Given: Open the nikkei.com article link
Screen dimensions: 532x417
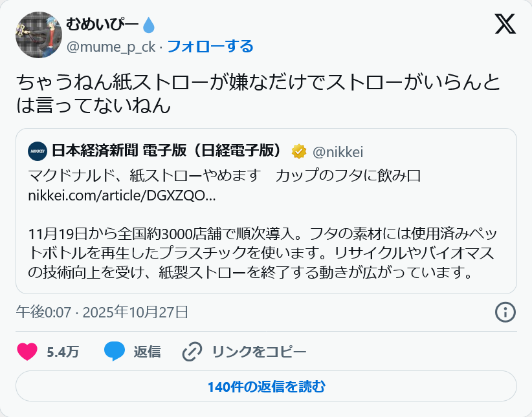Looking at the screenshot, I should 122,195.
